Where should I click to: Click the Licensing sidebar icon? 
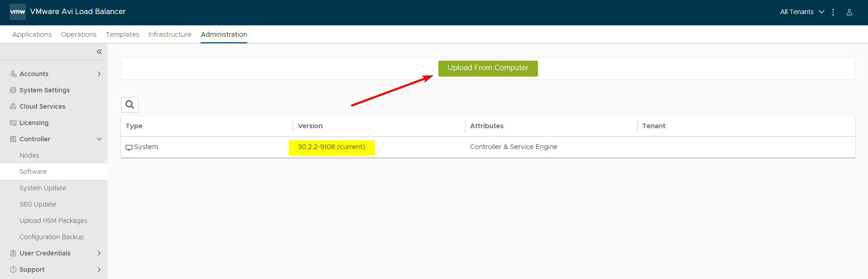click(x=13, y=123)
